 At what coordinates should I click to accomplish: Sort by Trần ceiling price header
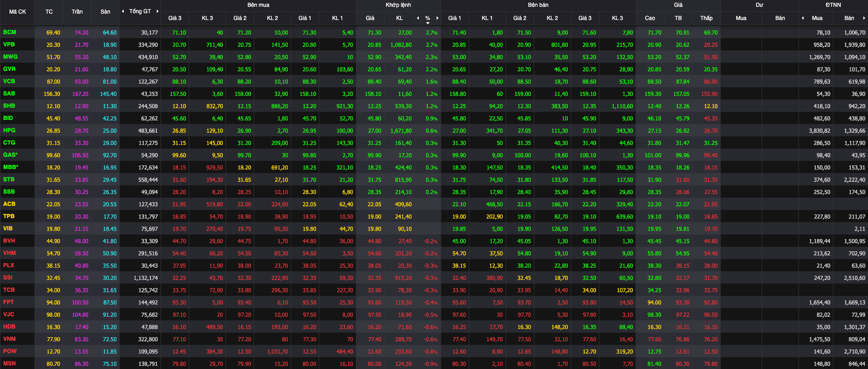[x=77, y=12]
